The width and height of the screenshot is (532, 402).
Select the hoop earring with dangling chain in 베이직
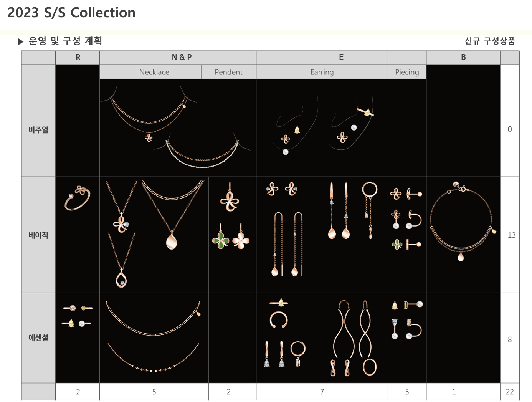pos(370,210)
